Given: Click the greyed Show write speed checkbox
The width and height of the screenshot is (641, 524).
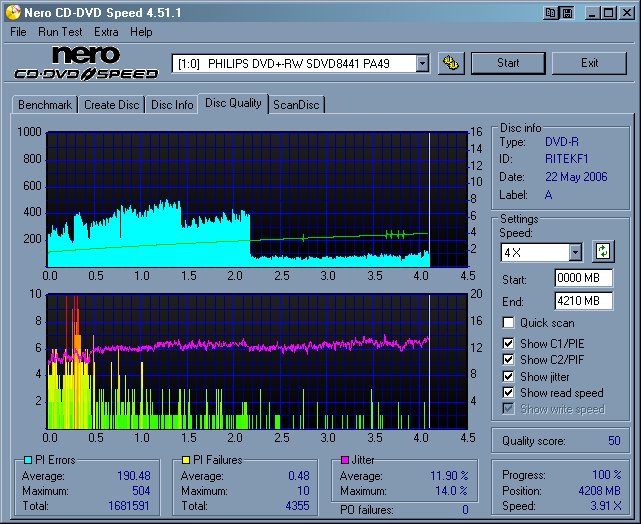Looking at the screenshot, I should (x=508, y=409).
